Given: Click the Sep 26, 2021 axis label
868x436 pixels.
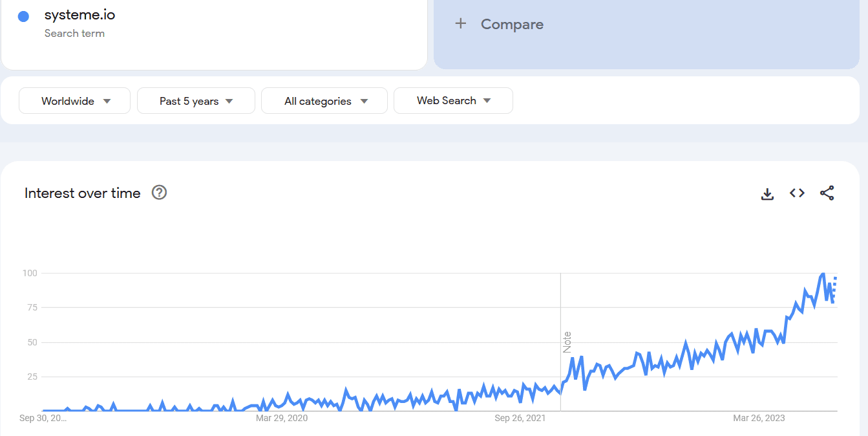Looking at the screenshot, I should click(x=520, y=418).
